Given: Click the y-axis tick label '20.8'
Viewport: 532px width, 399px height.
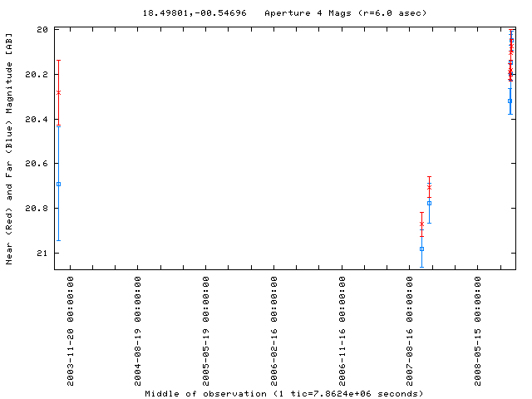Looking at the screenshot, I should (x=37, y=209).
